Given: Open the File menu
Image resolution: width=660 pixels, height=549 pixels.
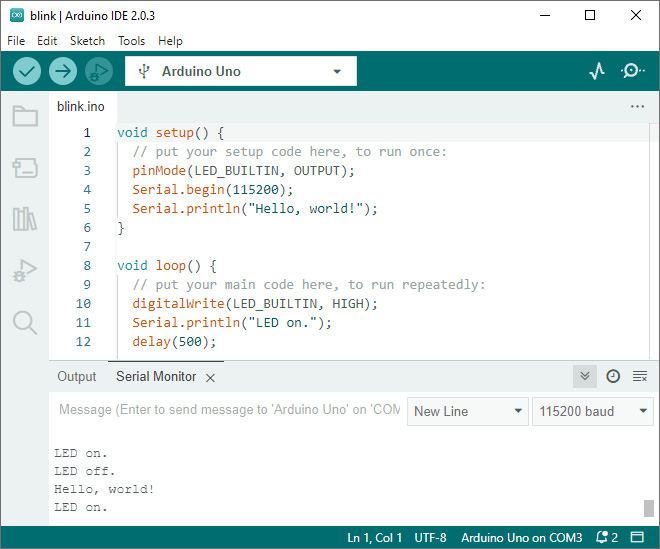Looking at the screenshot, I should tap(16, 41).
